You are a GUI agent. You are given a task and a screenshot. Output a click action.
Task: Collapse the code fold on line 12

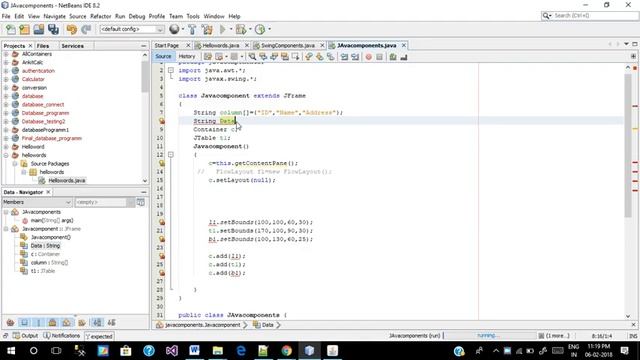tap(171, 155)
